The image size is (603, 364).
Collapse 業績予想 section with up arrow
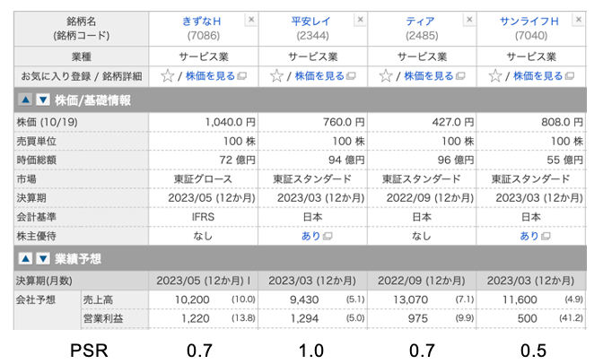click(x=25, y=258)
